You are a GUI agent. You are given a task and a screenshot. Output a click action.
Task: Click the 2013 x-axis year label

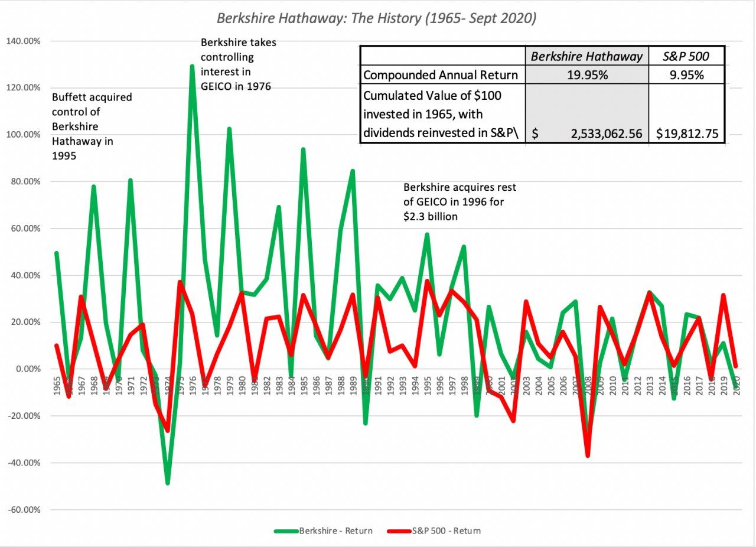pyautogui.click(x=650, y=387)
